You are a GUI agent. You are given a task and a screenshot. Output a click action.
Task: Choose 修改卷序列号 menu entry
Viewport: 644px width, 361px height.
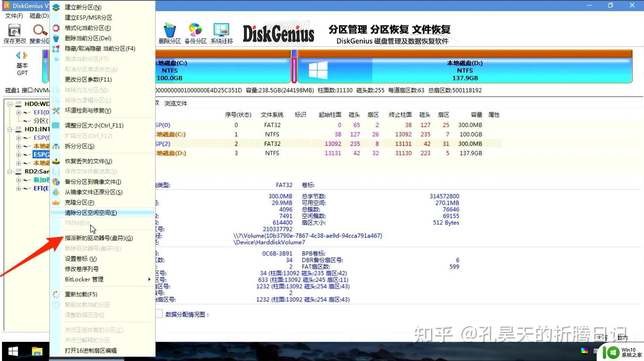[x=82, y=269]
